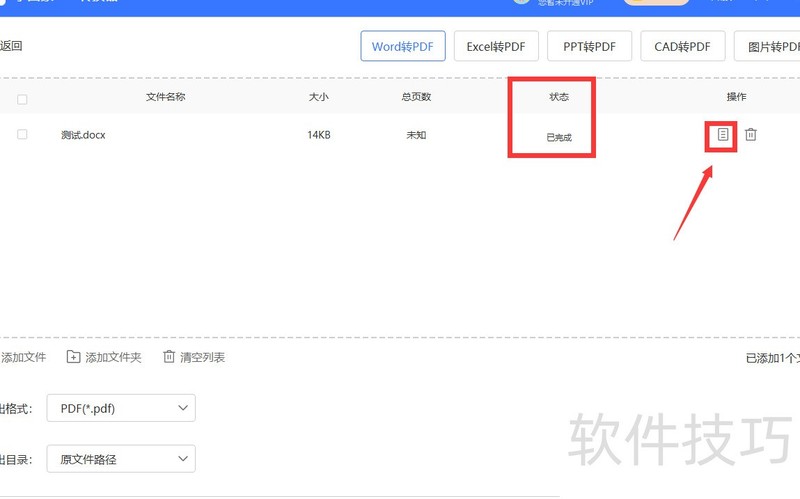800x499 pixels.
Task: Click the clear list trash icon
Action: pyautogui.click(x=169, y=357)
